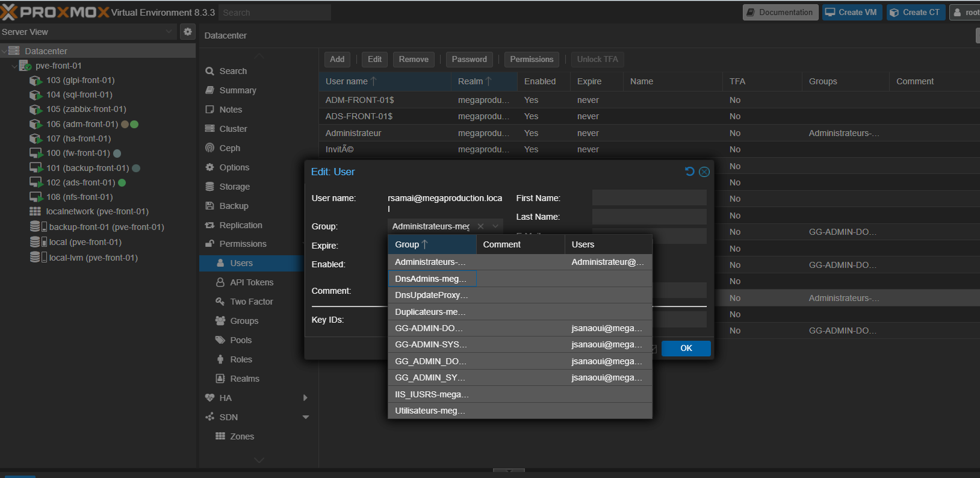The image size is (980, 478).
Task: Click the Create VM button
Action: pos(852,13)
